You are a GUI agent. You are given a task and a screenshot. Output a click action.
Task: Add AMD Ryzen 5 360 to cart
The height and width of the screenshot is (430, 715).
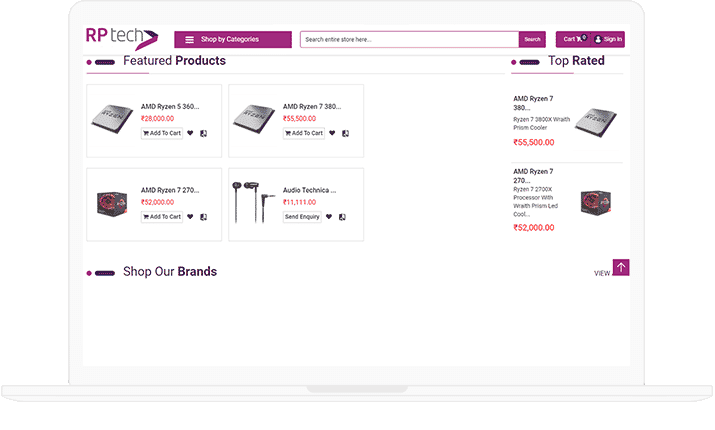(x=162, y=133)
